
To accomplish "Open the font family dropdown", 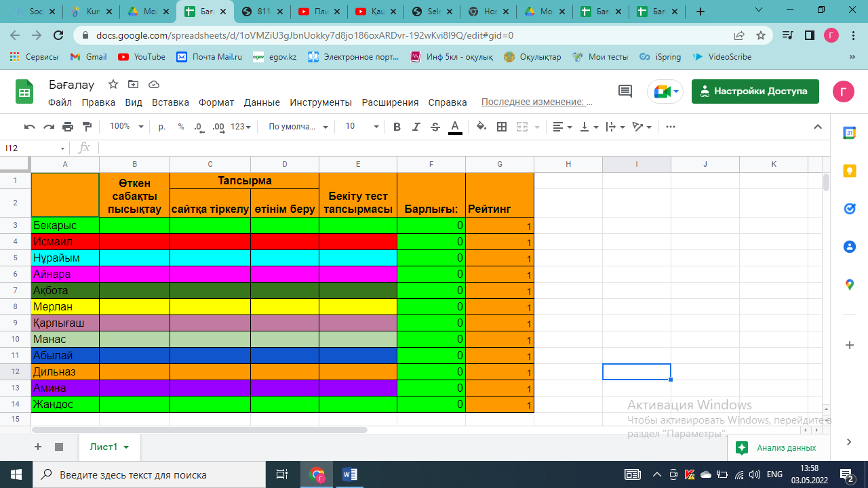I will (298, 127).
